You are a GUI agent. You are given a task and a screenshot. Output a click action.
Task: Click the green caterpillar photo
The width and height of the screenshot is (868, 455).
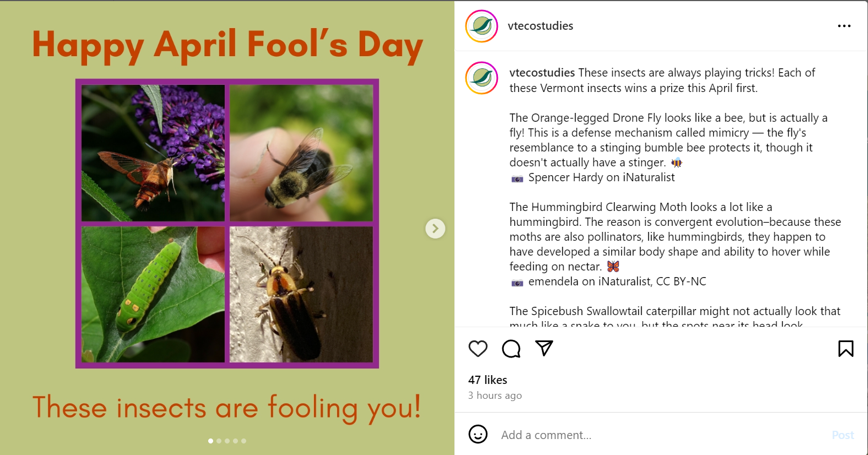coord(153,294)
